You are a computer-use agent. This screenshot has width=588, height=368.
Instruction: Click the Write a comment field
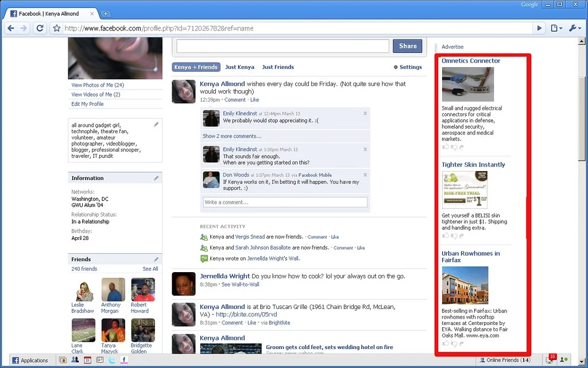coord(285,202)
